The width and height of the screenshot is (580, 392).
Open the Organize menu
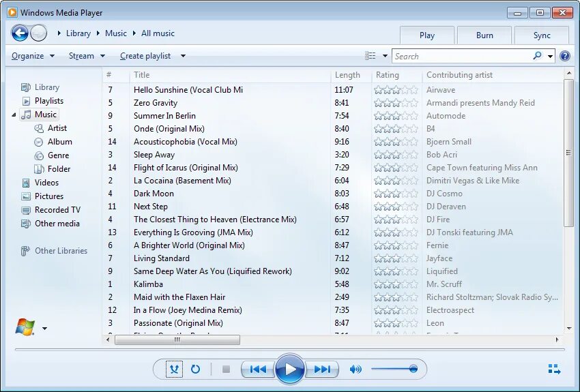coord(33,56)
